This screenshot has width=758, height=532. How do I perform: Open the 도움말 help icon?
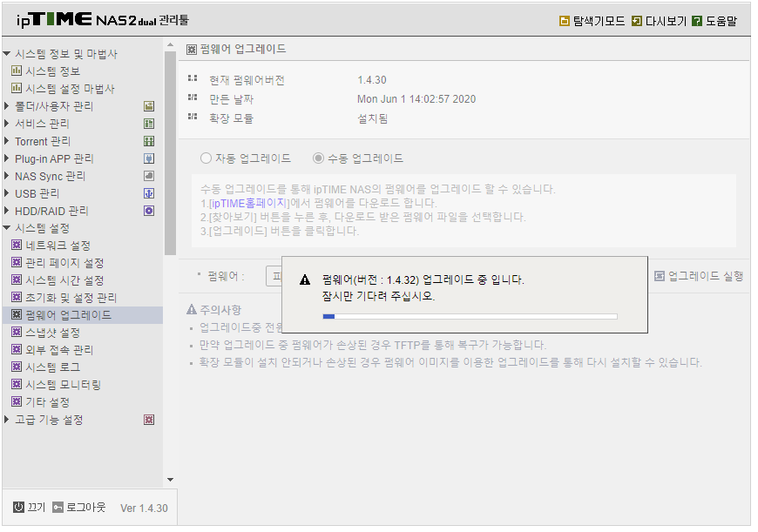tap(697, 21)
